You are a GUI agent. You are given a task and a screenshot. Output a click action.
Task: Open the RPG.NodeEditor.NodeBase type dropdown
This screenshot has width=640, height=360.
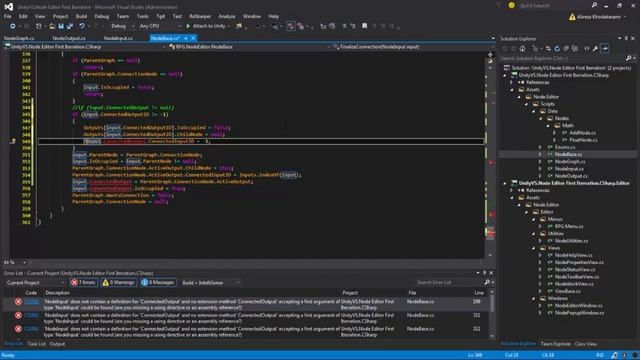pyautogui.click(x=249, y=47)
